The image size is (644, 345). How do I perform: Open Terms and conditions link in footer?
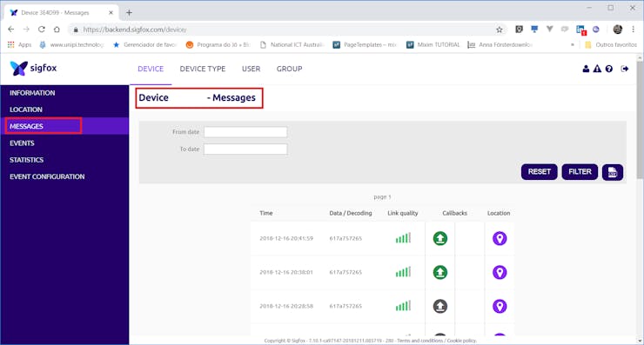tap(419, 341)
